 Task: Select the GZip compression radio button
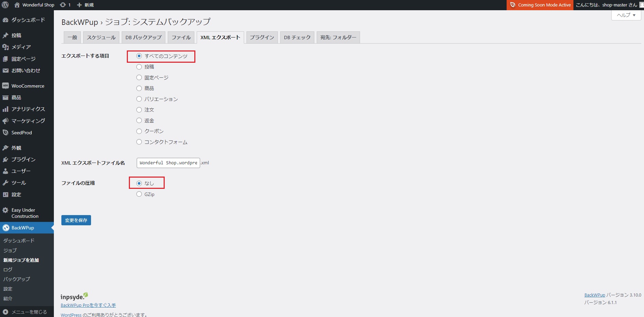click(x=139, y=194)
